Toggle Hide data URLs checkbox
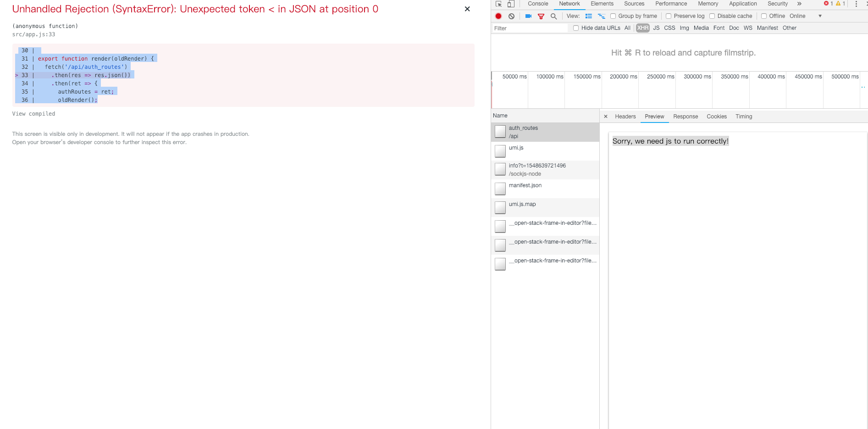 coord(576,28)
